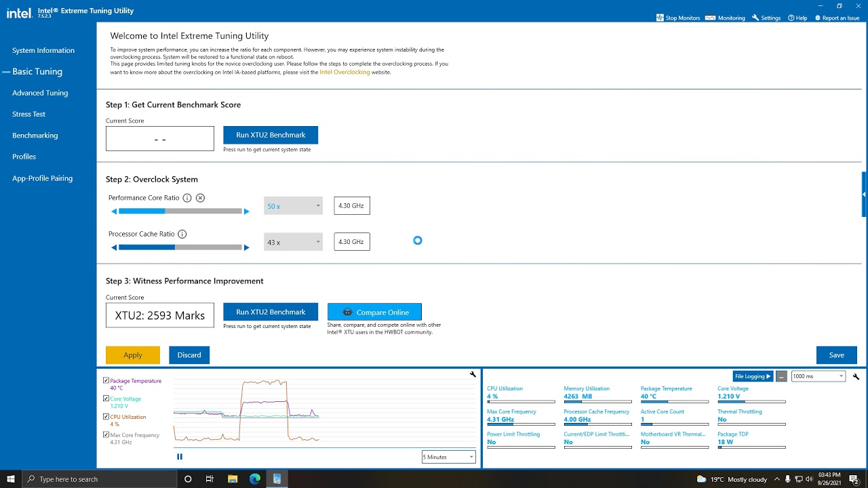The width and height of the screenshot is (868, 488).
Task: Click info icon beside Processor Cache Ratio
Action: (x=182, y=234)
